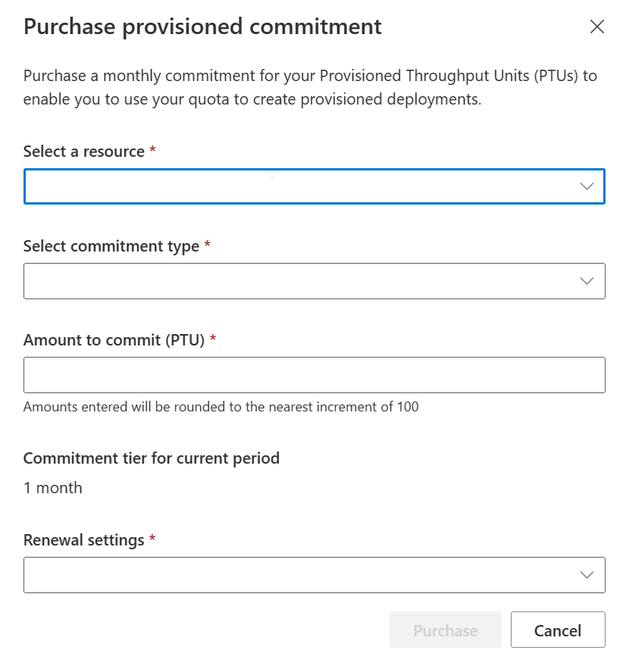
Task: Click the PTU description paragraph
Action: click(x=310, y=87)
